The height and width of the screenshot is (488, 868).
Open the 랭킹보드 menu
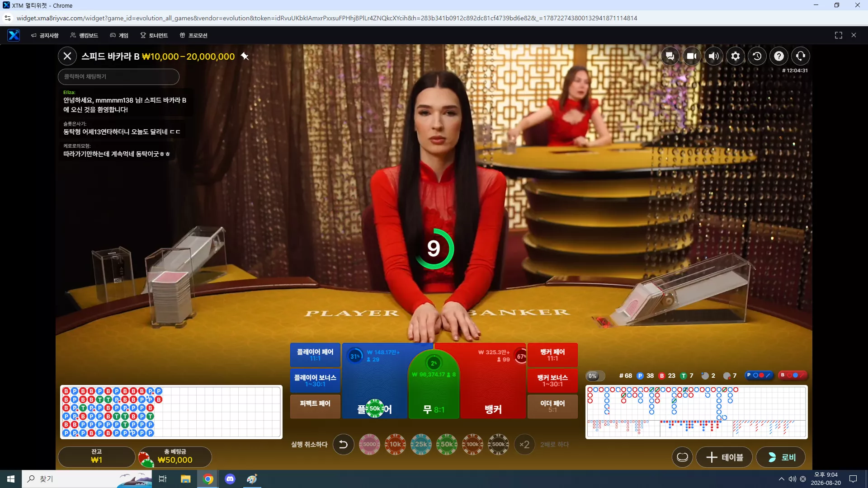pyautogui.click(x=84, y=35)
